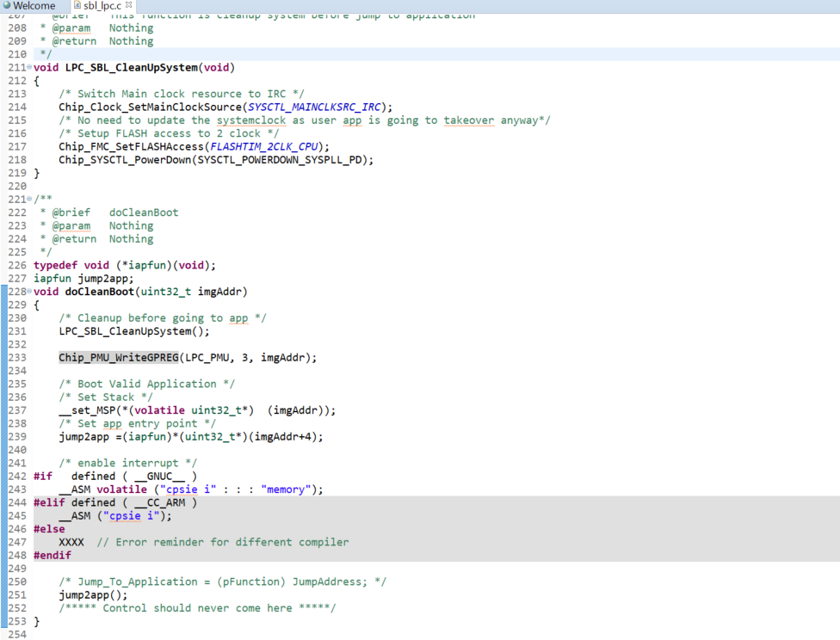Image resolution: width=840 pixels, height=640 pixels.
Task: Click the C file icon on sbl_lpc.c tab
Action: click(77, 5)
